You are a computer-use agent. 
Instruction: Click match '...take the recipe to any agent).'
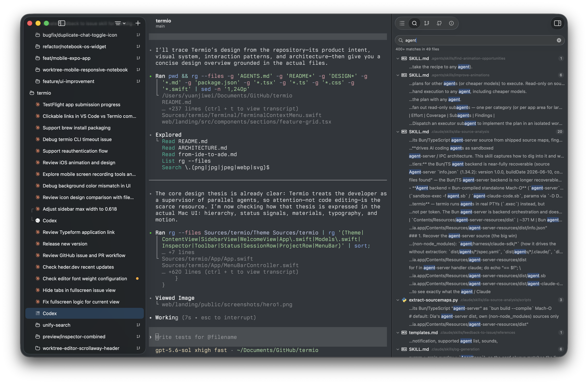coord(441,67)
